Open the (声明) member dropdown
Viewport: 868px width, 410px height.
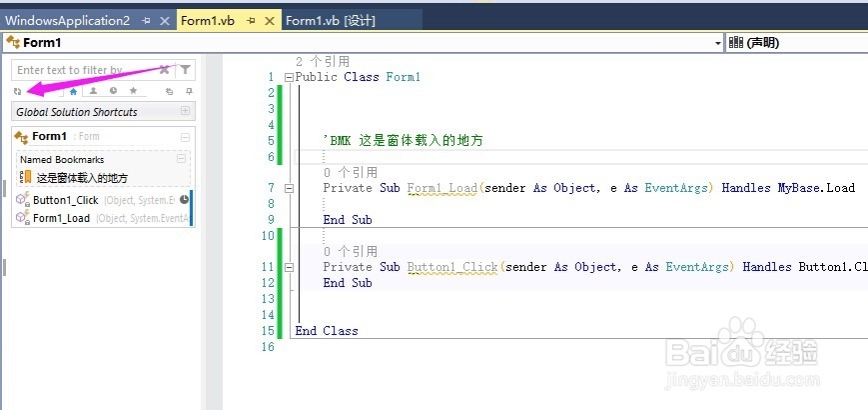click(797, 43)
